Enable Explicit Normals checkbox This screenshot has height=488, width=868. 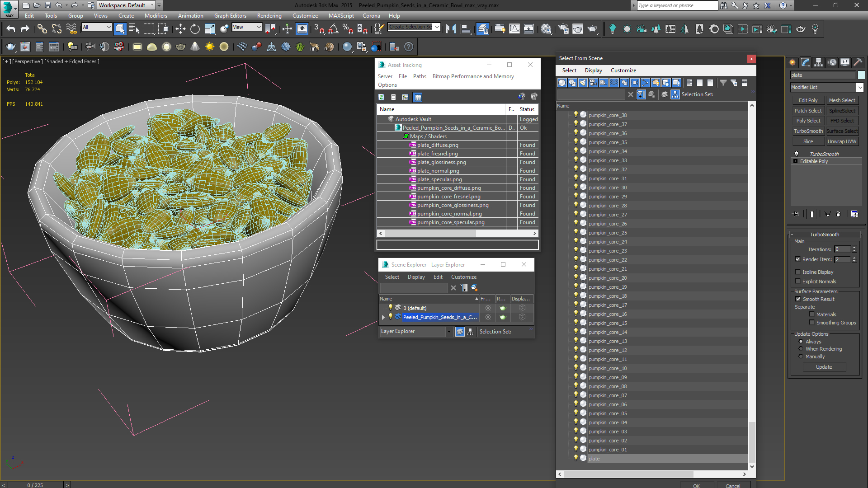coord(798,282)
